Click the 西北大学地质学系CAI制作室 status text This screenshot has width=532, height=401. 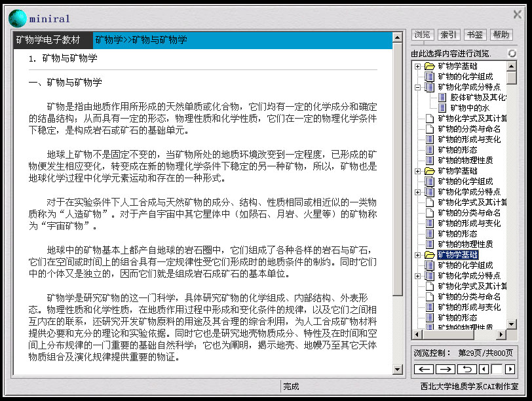[469, 387]
